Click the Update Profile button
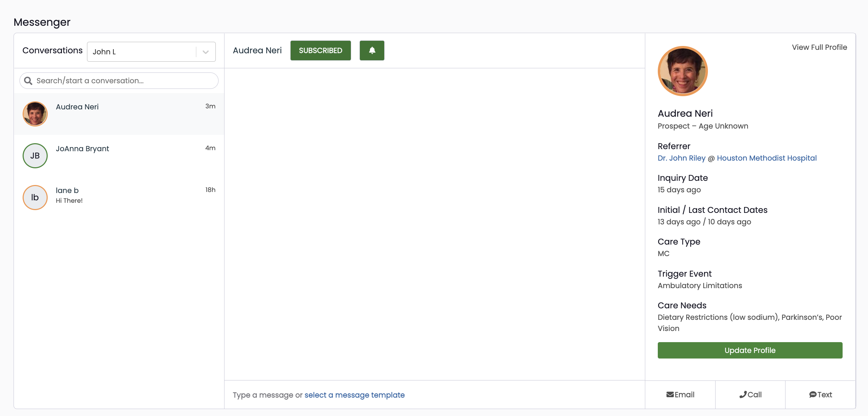The image size is (868, 416). coord(750,350)
